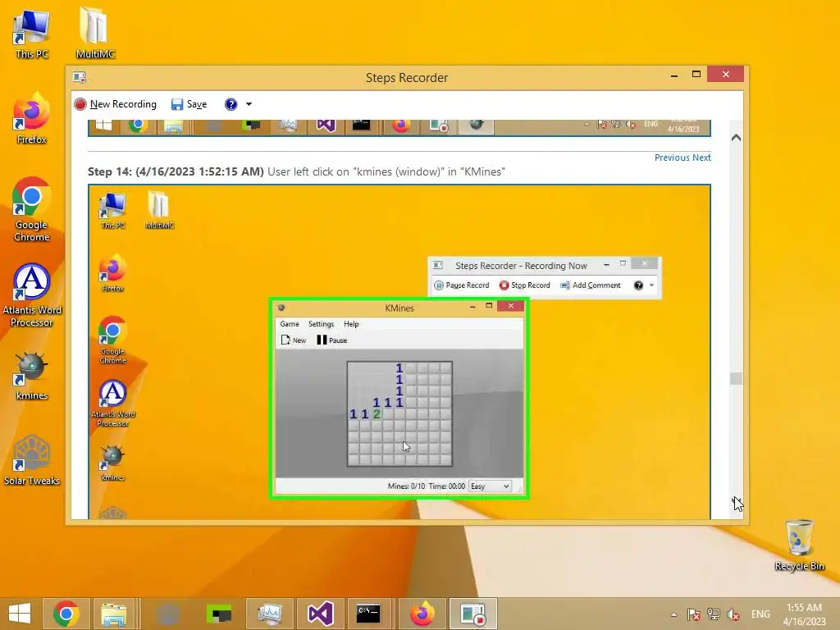Click the volume tray icon
Screen dimensions: 840x630
pos(733,614)
